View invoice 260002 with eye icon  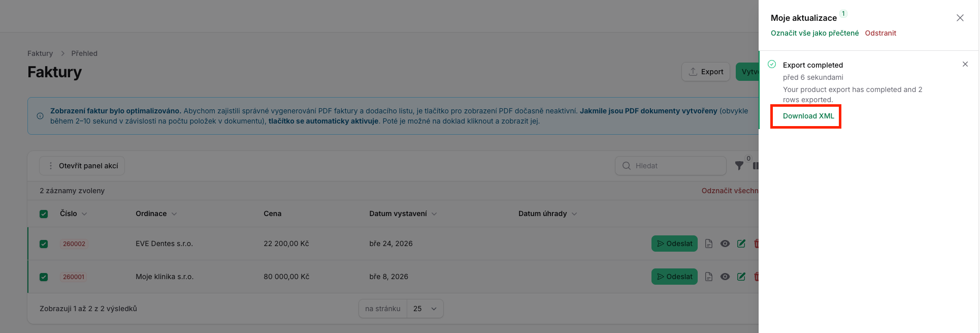725,244
